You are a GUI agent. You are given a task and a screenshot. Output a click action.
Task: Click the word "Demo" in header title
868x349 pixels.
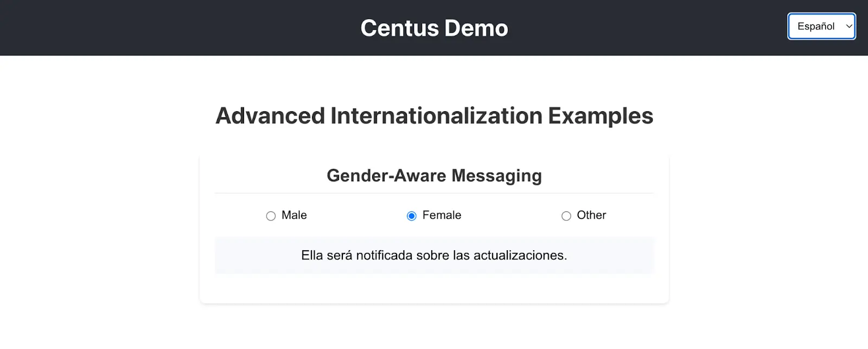pos(476,28)
